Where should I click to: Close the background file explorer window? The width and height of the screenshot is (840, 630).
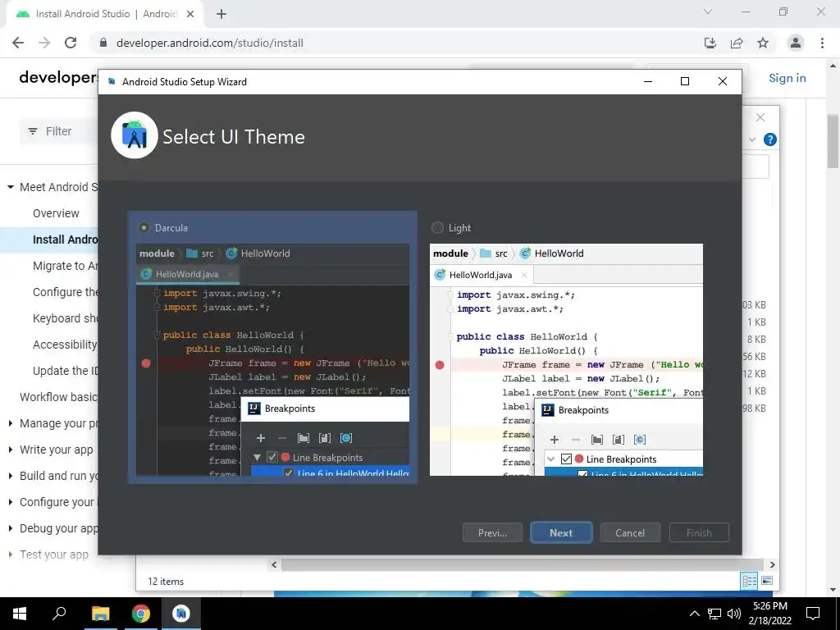coord(760,117)
